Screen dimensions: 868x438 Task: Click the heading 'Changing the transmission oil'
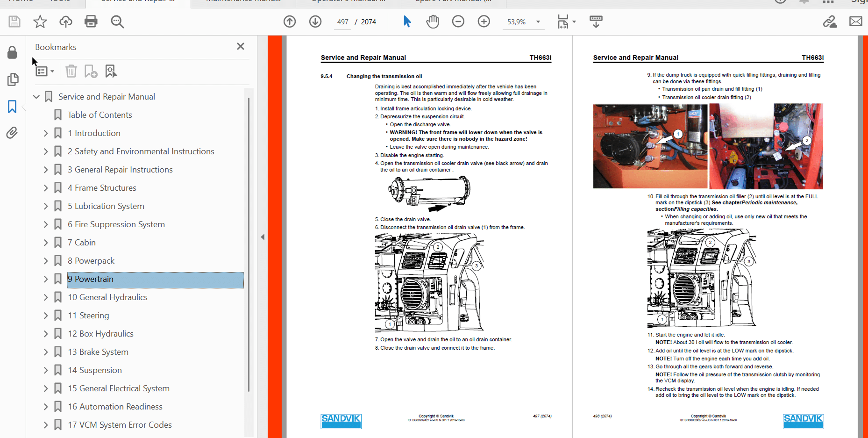tap(384, 76)
